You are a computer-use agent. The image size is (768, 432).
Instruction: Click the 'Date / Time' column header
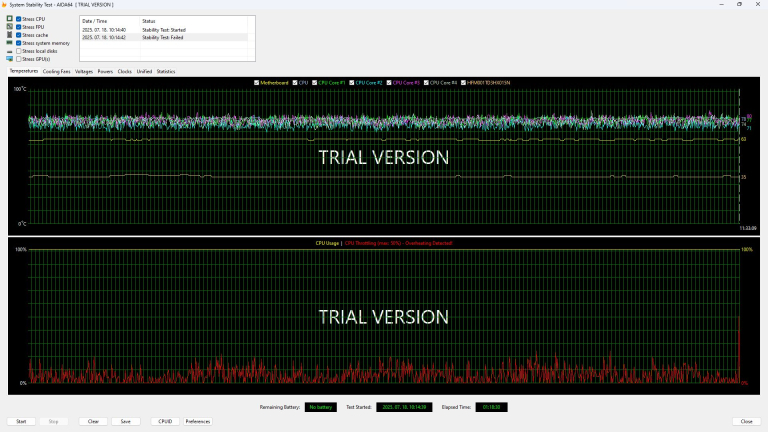point(110,21)
